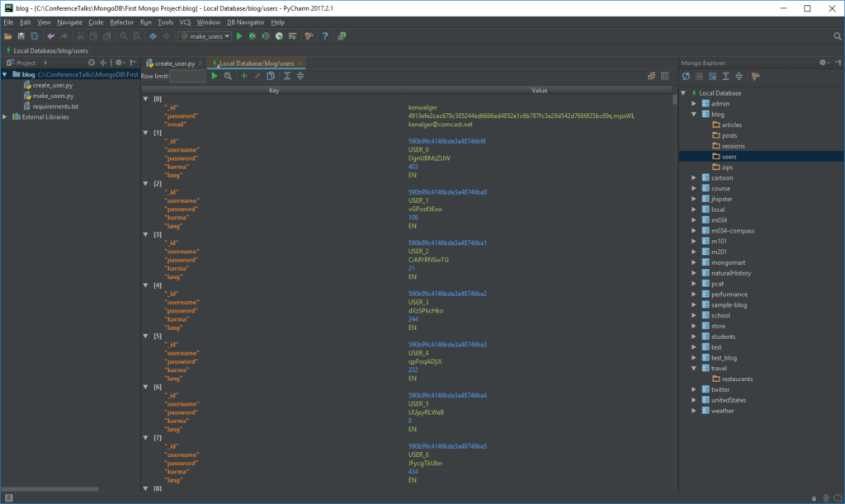Open the DB Navigator menu
This screenshot has width=845, height=504.
click(246, 22)
